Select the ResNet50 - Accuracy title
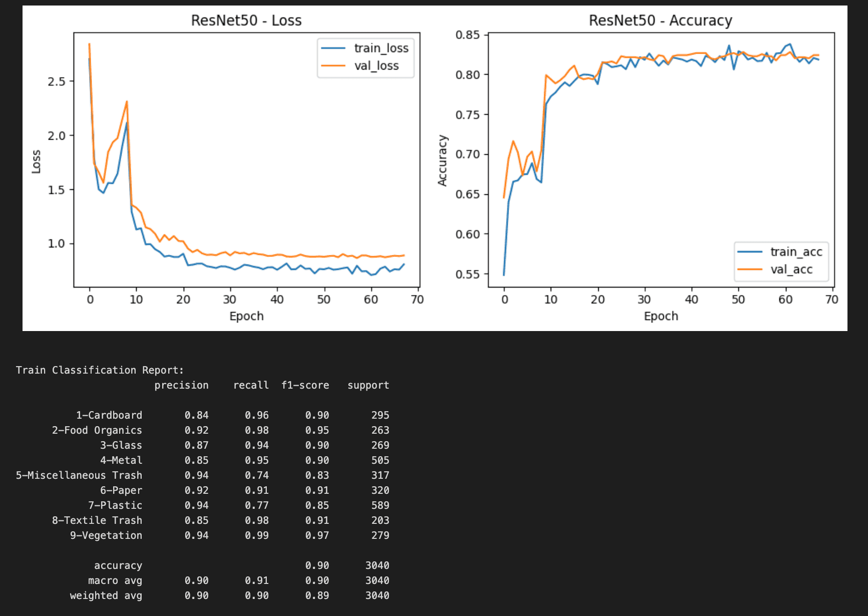868x616 pixels. (661, 20)
